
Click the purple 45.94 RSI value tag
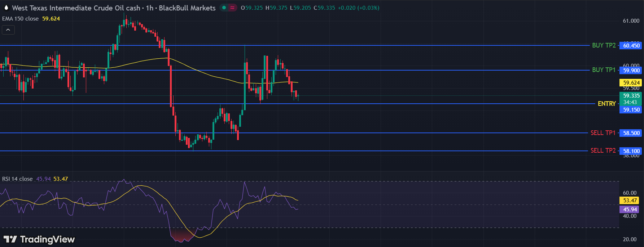pos(630,210)
